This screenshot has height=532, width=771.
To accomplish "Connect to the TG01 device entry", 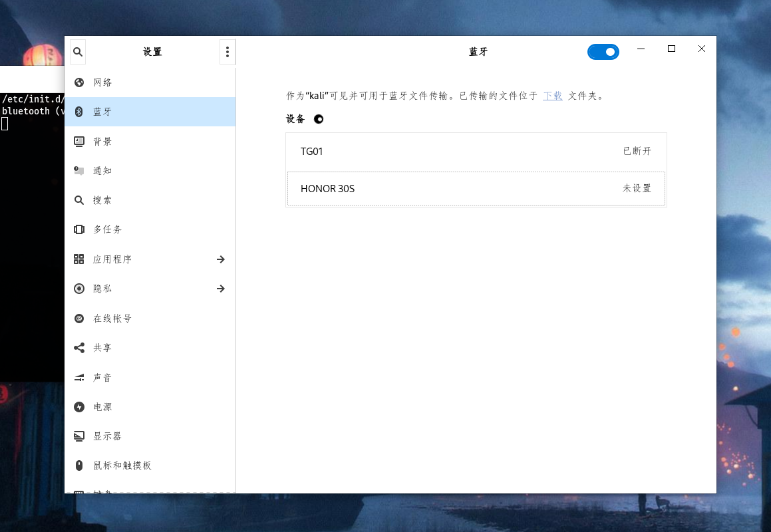I will click(x=476, y=151).
